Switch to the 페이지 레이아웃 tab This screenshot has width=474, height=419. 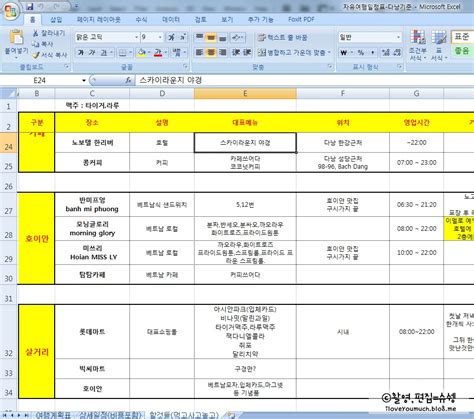99,20
